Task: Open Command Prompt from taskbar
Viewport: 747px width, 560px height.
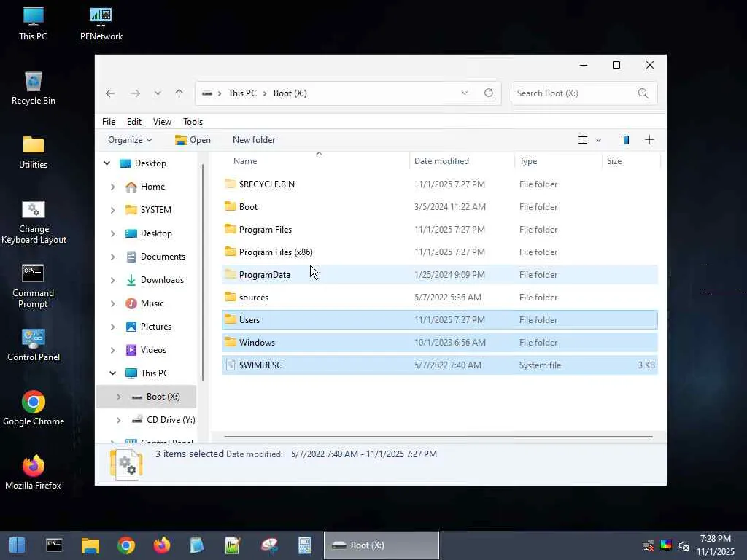Action: click(54, 545)
